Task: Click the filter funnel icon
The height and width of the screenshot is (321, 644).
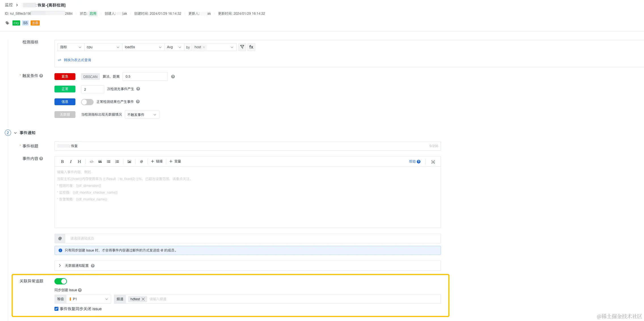Action: pyautogui.click(x=242, y=47)
